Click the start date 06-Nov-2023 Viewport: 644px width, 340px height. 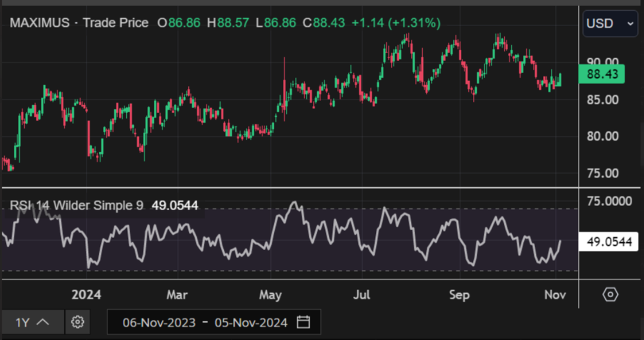click(x=159, y=323)
